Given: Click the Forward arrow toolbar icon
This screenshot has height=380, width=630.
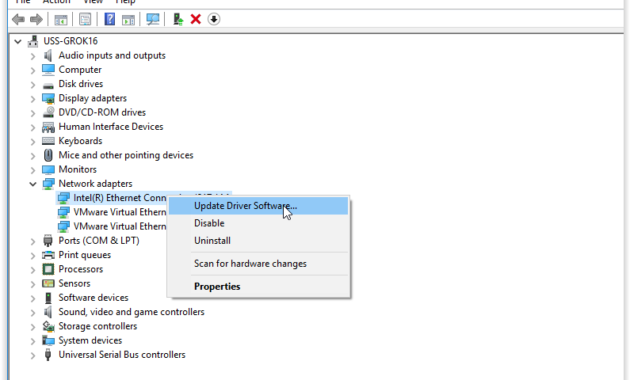Looking at the screenshot, I should tap(36, 19).
